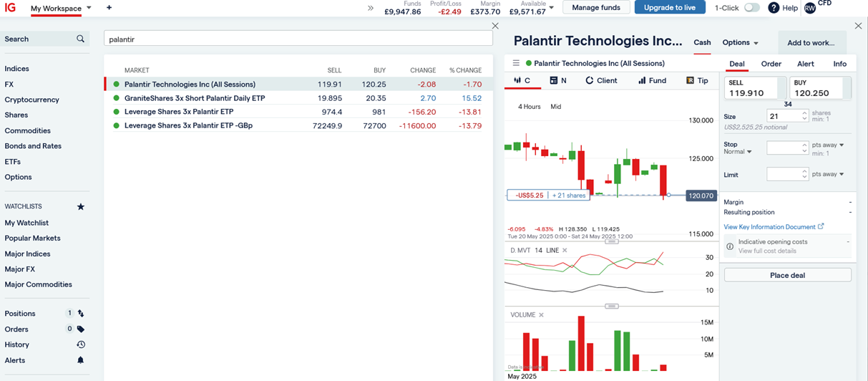Open Major FX watchlist
Screen dimensions: 868x381
coord(19,269)
